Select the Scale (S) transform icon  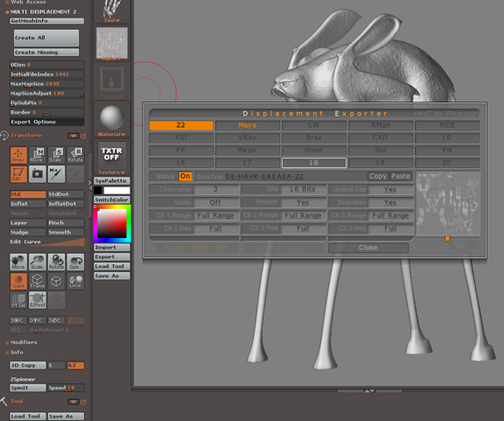tap(56, 155)
